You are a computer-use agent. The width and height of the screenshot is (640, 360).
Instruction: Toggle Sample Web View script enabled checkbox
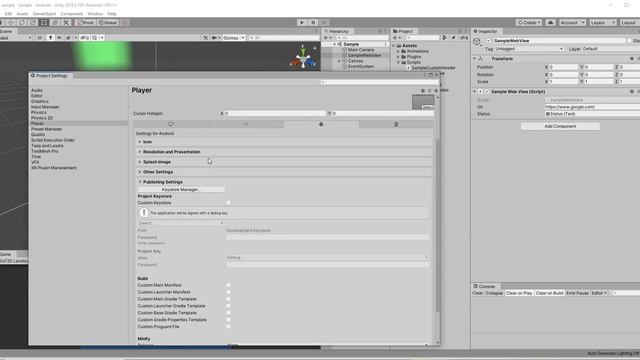tap(487, 91)
